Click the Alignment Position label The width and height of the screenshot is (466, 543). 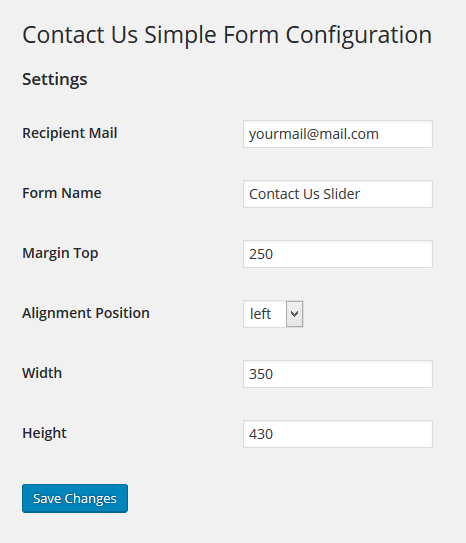point(86,313)
